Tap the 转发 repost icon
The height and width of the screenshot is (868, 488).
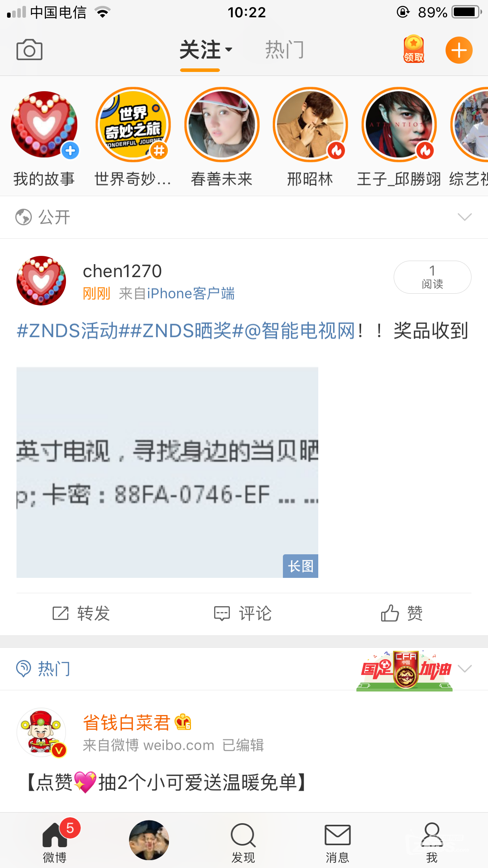(61, 613)
